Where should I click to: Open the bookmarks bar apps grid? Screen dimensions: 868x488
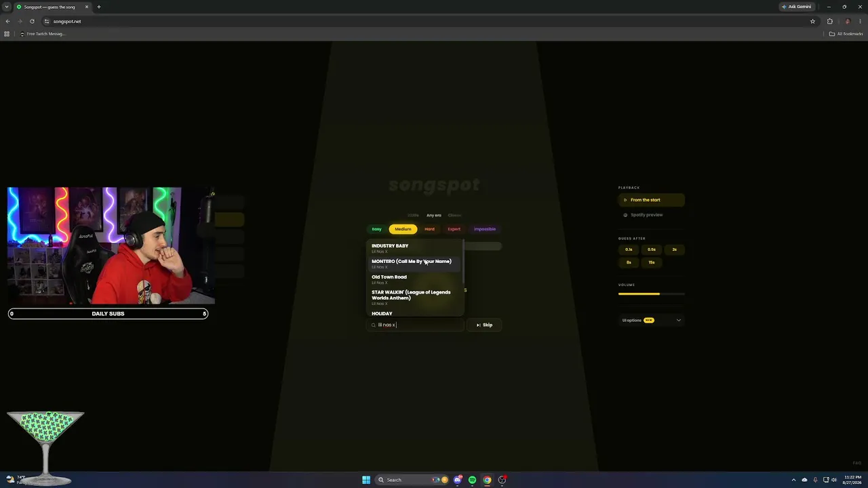[7, 34]
